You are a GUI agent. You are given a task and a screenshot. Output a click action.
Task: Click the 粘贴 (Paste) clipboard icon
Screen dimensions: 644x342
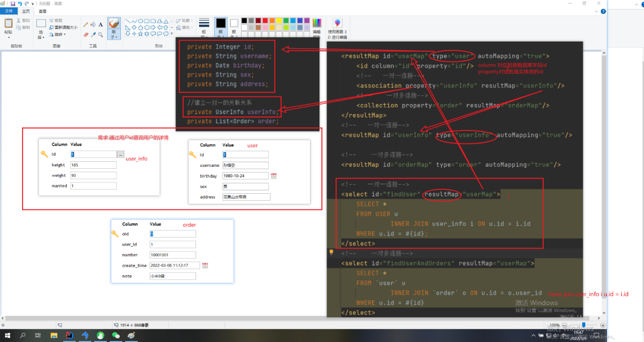8,23
